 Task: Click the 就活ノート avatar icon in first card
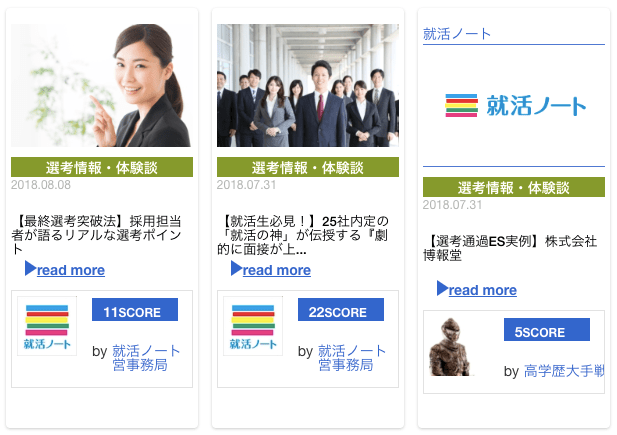pyautogui.click(x=47, y=326)
